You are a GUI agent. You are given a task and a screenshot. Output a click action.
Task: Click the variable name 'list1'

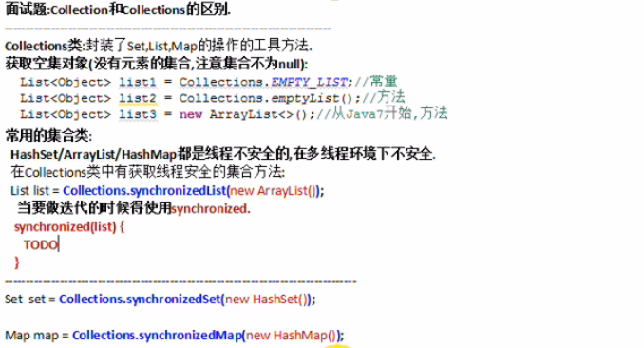[138, 83]
